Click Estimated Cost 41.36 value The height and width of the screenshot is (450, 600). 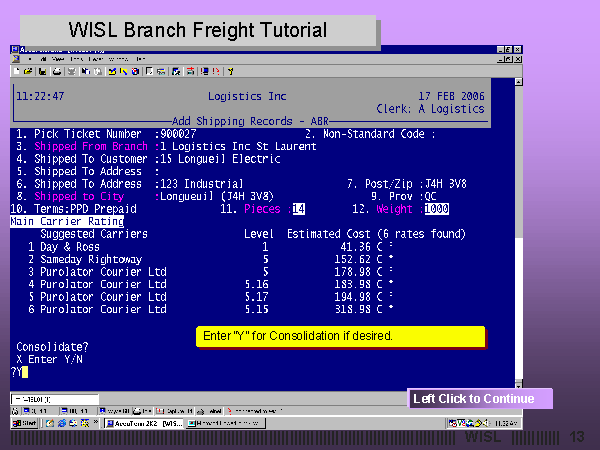355,246
